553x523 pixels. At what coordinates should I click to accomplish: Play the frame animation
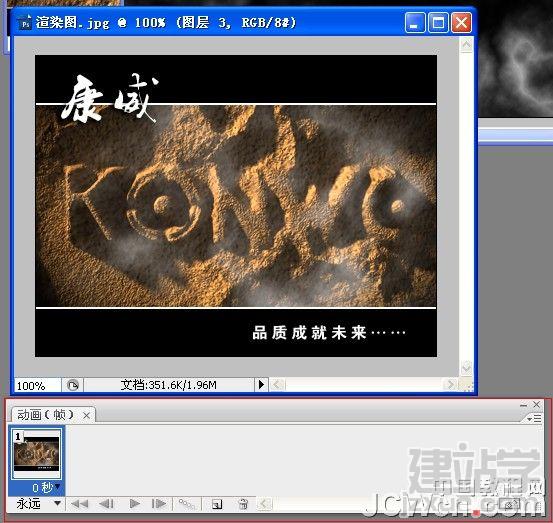[x=134, y=503]
